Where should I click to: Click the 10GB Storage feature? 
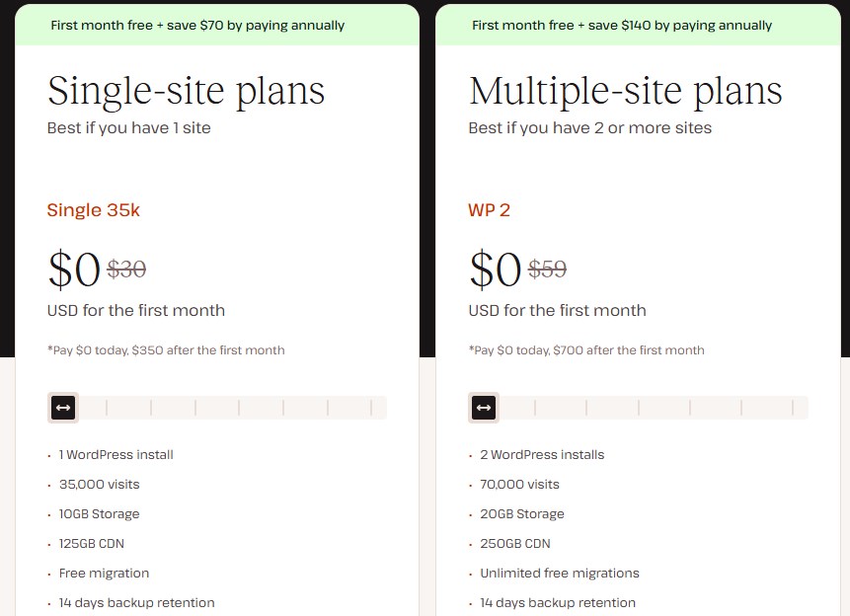99,514
